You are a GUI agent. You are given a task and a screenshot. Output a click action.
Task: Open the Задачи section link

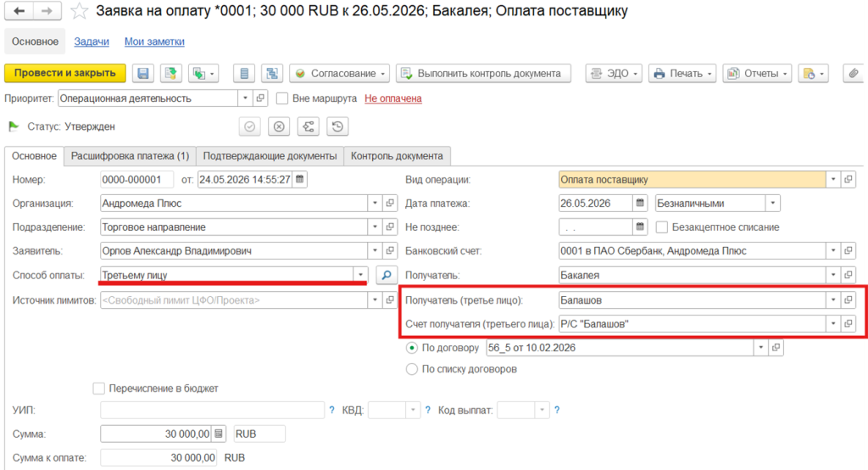[x=92, y=42]
